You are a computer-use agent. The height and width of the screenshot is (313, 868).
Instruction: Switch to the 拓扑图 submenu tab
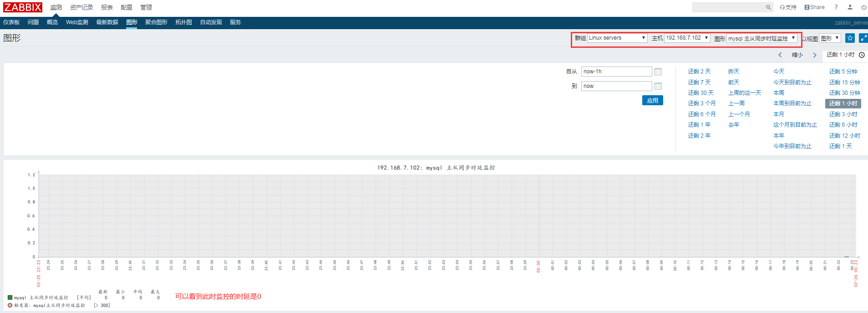coord(183,22)
